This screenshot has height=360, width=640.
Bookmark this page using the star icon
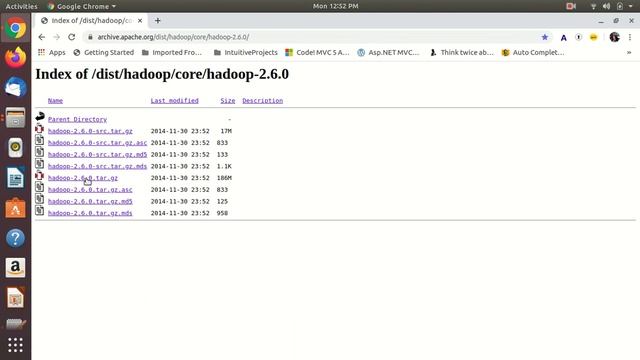click(544, 37)
